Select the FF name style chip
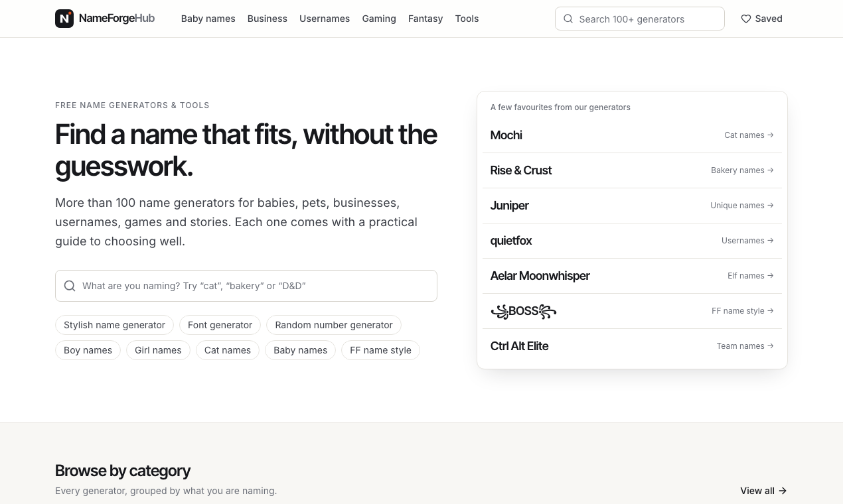 pos(380,350)
